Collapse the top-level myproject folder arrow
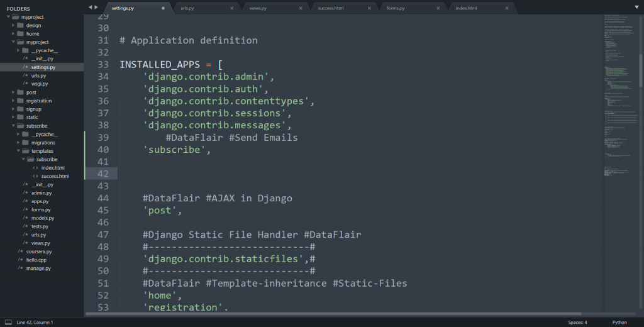Screen dimensions: 644x327 (9, 17)
